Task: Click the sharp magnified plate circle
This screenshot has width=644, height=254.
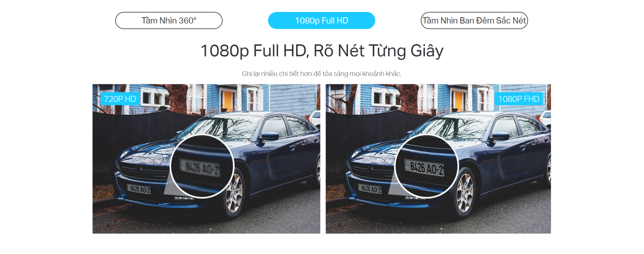Action: point(427,167)
